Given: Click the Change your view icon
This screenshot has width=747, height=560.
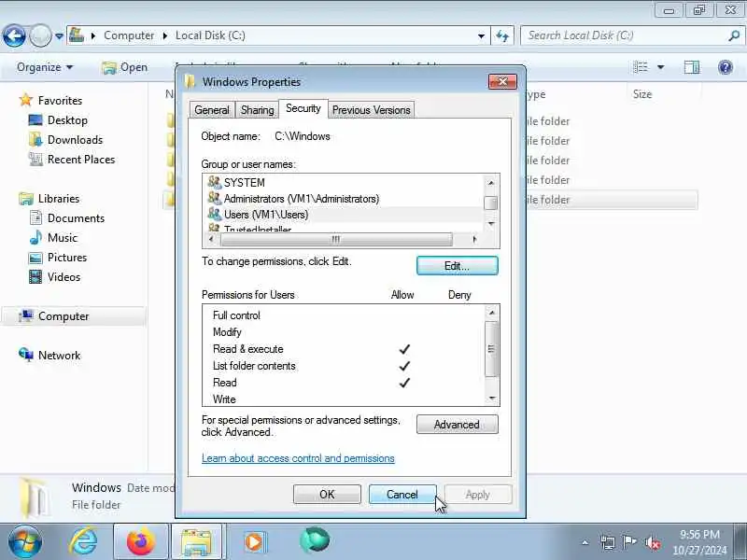Looking at the screenshot, I should click(641, 67).
